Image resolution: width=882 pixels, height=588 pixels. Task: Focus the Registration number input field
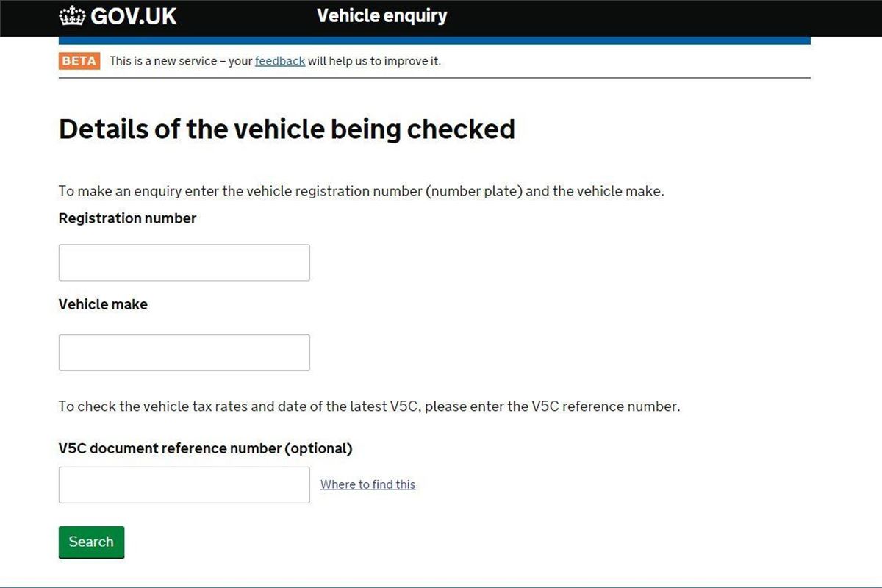(x=184, y=262)
